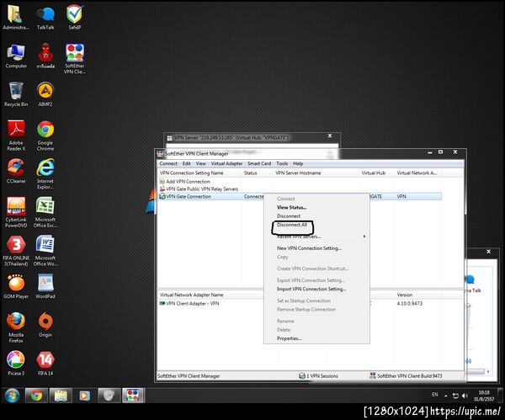
Task: Open Chrome from the taskbar
Action: point(36,396)
